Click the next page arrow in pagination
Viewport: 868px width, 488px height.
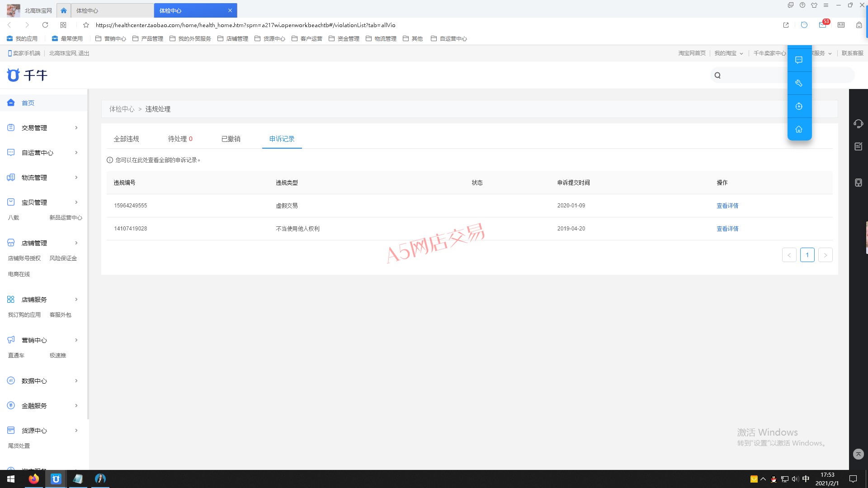(825, 255)
